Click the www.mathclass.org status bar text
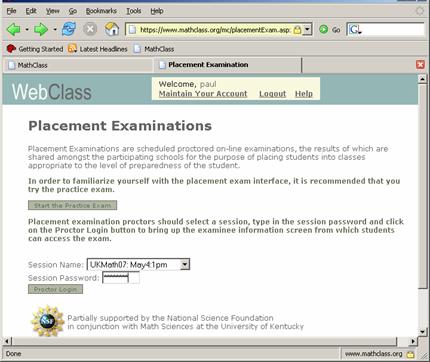The width and height of the screenshot is (430, 362). (373, 354)
